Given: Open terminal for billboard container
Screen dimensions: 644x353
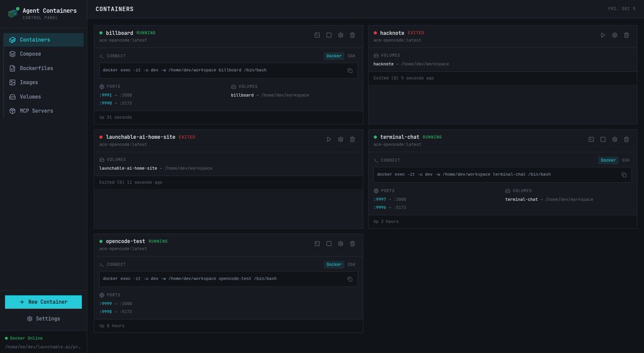Looking at the screenshot, I should point(317,35).
